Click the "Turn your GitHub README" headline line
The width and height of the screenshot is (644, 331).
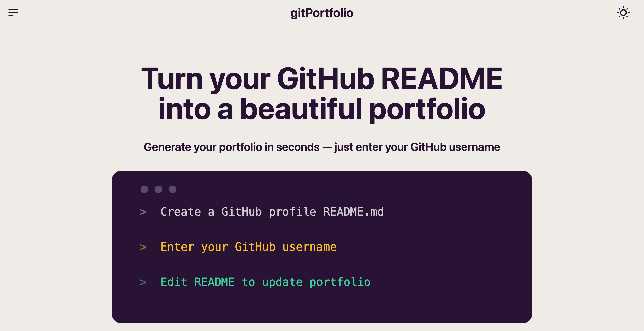click(x=322, y=79)
